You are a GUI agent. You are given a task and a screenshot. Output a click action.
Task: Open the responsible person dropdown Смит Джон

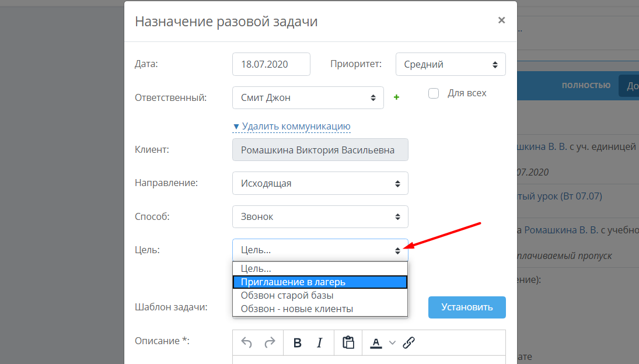pos(308,97)
